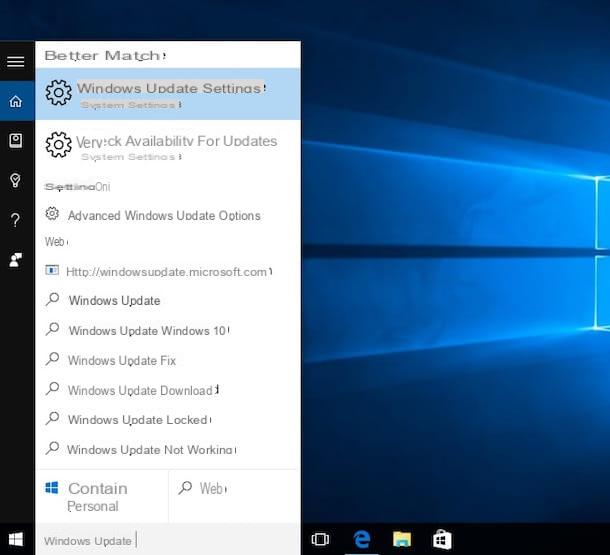Click the magnifier beside Windows Update Fix
This screenshot has height=555, width=610.
pyautogui.click(x=52, y=359)
